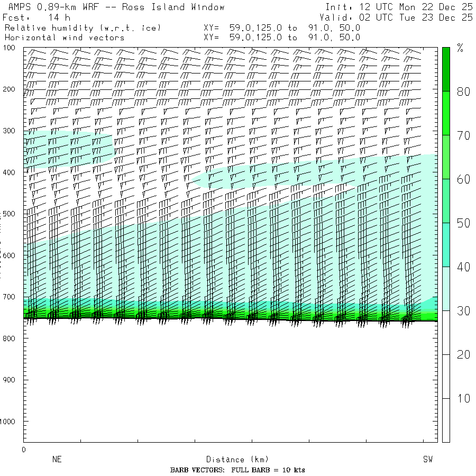This screenshot has height=476, width=476.
Task: Click the colorbar value 20
Action: click(x=463, y=354)
